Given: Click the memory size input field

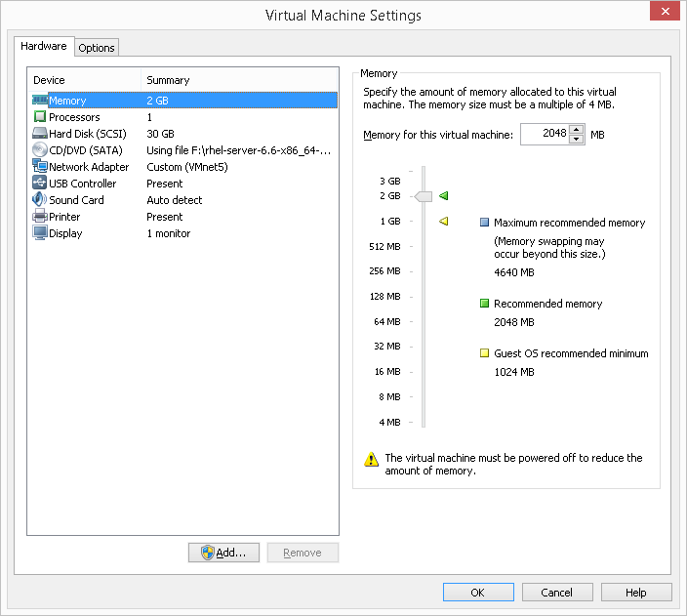Looking at the screenshot, I should click(x=544, y=135).
